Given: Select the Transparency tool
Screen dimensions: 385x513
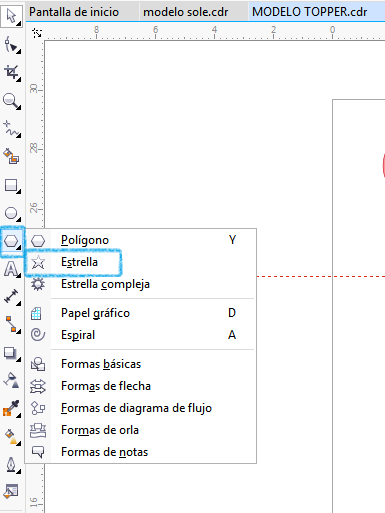Looking at the screenshot, I should click(x=12, y=380).
